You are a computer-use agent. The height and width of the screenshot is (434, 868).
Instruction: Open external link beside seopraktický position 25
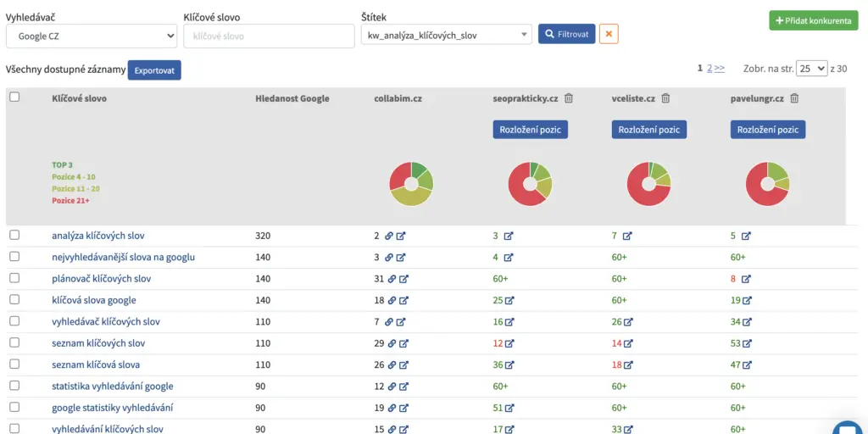pos(509,300)
